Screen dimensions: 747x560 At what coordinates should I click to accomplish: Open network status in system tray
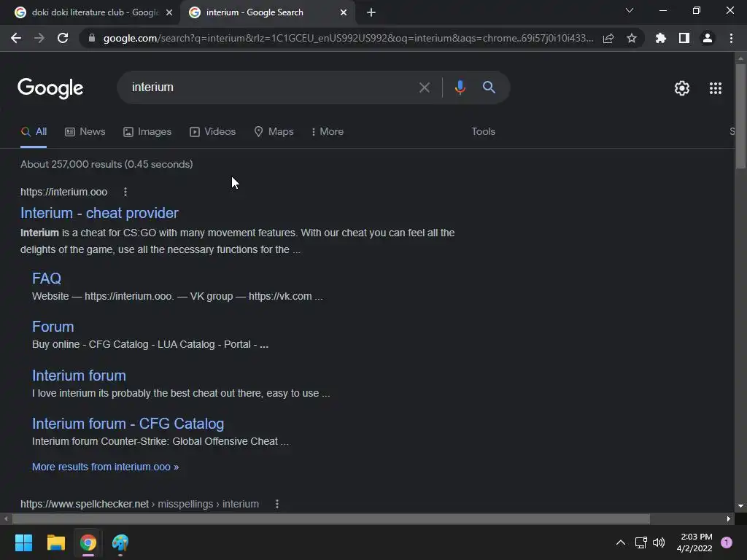tap(640, 542)
